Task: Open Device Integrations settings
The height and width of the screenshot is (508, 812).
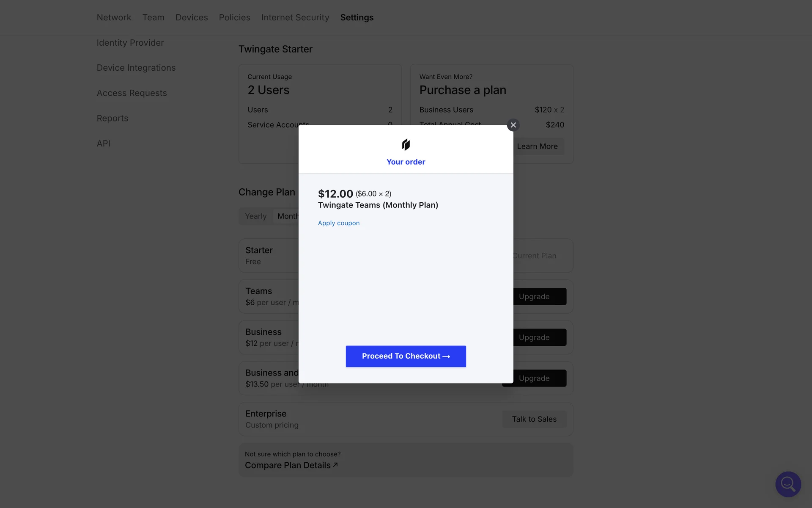Action: pyautogui.click(x=136, y=68)
